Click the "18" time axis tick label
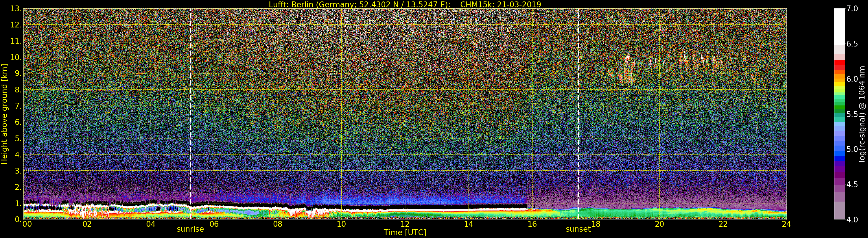This screenshot has width=868, height=238. [x=596, y=224]
